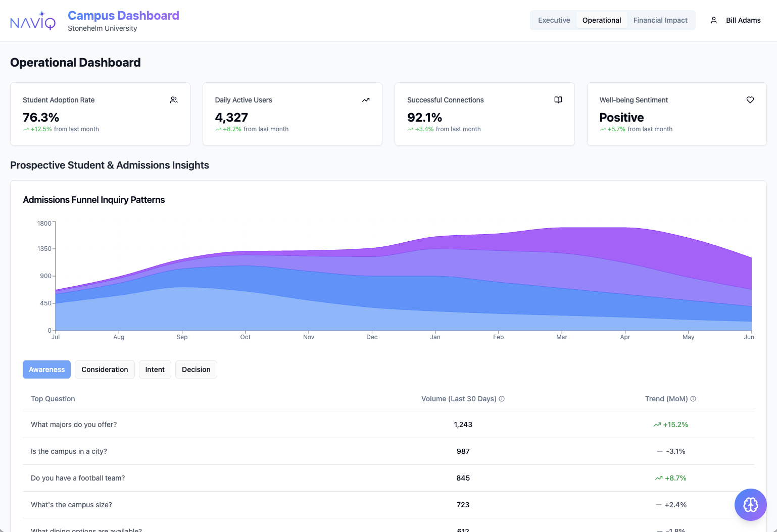Switch to the Decision funnel stage
Screen dimensions: 777x532
196,369
